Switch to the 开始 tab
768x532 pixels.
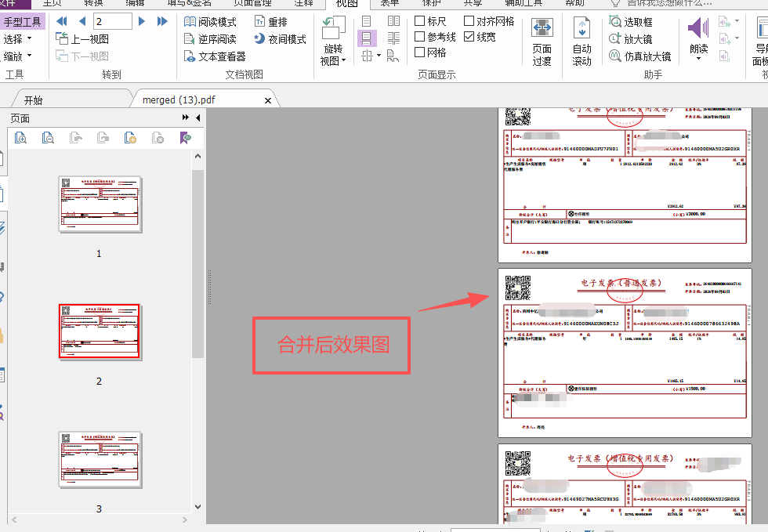[33, 100]
